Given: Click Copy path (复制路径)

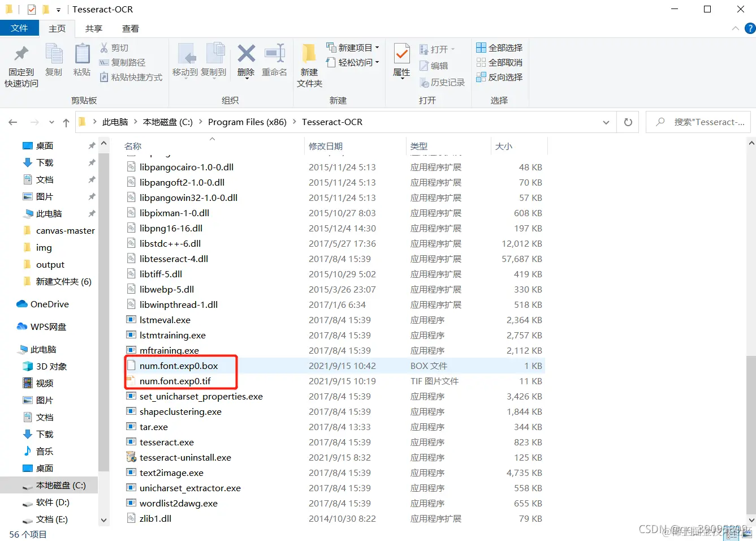Looking at the screenshot, I should point(122,62).
